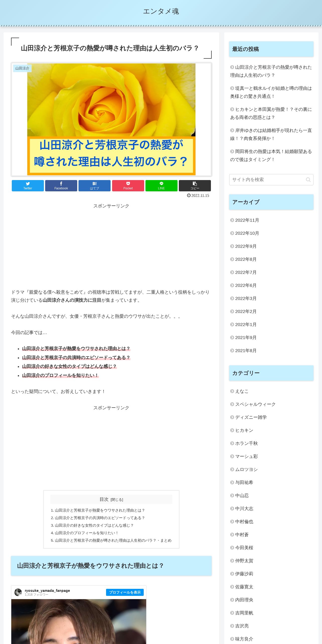
Task: Share article on Facebook
Action: (61, 186)
